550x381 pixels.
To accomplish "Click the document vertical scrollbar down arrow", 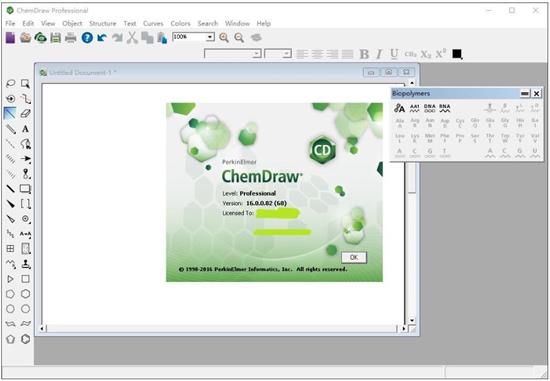I will pos(412,320).
